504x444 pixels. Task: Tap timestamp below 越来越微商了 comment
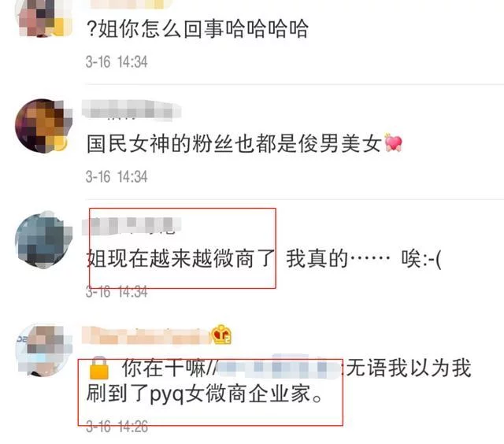[x=117, y=292]
